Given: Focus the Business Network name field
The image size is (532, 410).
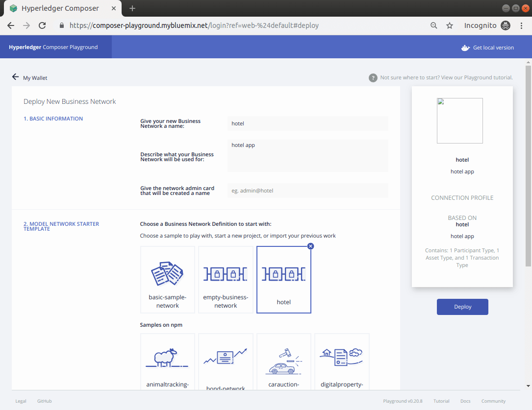Looking at the screenshot, I should pos(308,123).
